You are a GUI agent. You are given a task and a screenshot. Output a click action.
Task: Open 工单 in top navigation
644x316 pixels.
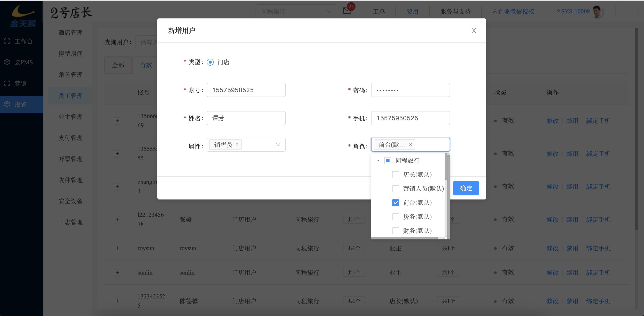[x=379, y=11]
